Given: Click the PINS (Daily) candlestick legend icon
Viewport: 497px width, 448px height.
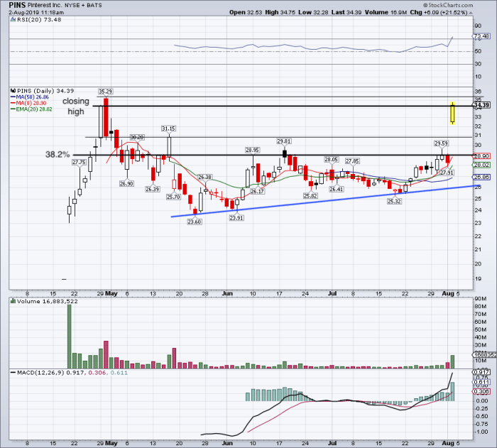Looking at the screenshot, I should click(13, 91).
